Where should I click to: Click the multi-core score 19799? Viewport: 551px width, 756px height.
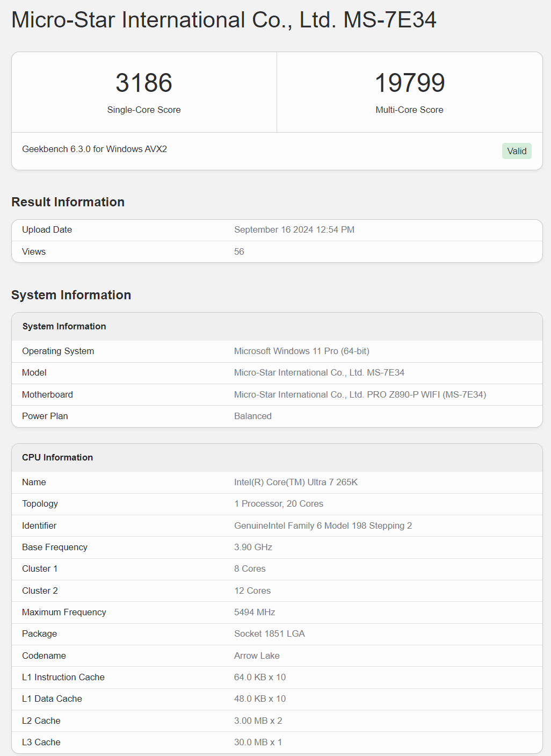(x=409, y=83)
